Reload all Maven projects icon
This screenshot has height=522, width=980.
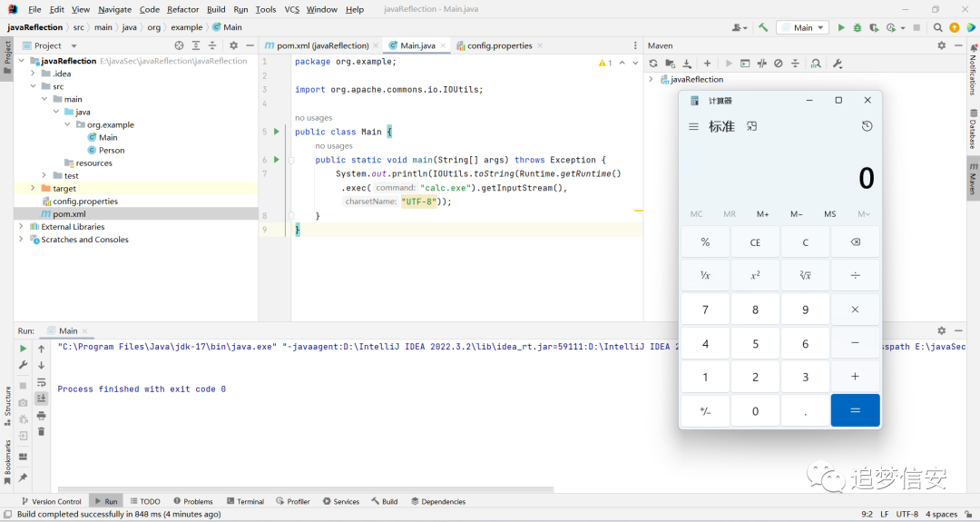point(653,64)
